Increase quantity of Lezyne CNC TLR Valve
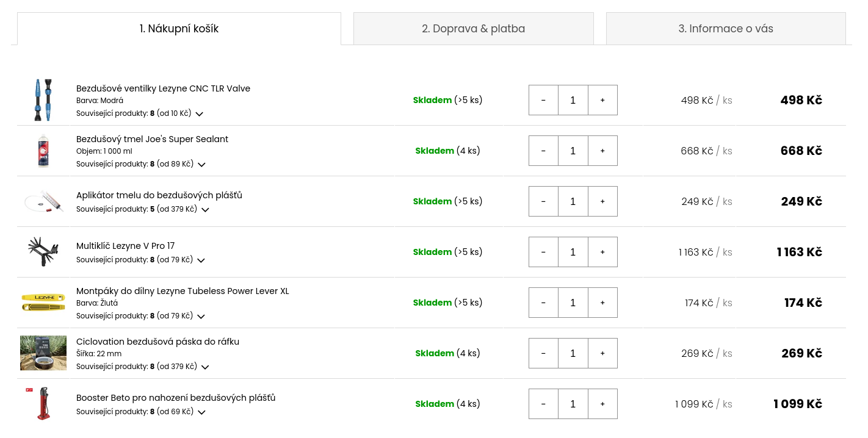 coord(602,100)
